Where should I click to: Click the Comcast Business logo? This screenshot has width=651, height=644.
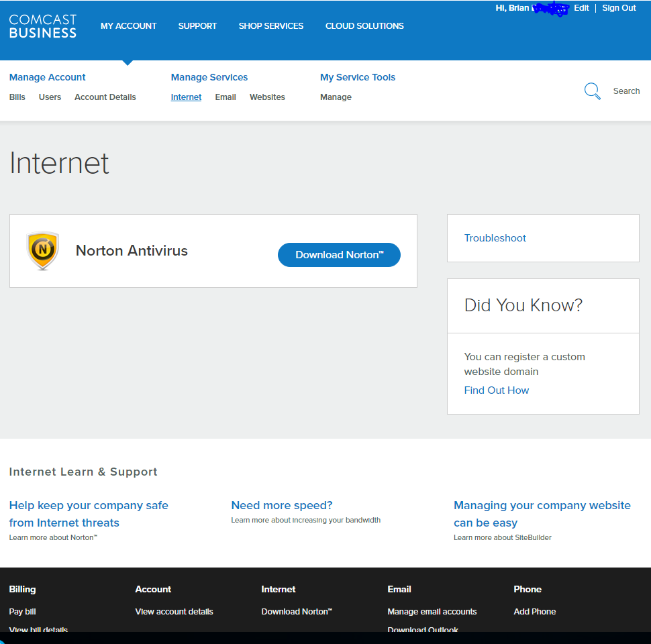coord(43,26)
